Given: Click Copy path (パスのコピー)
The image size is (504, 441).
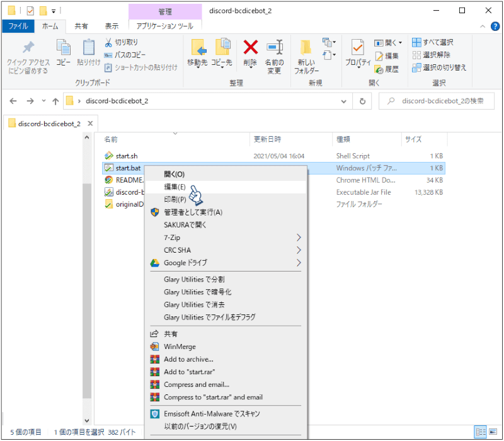Looking at the screenshot, I should [x=125, y=55].
